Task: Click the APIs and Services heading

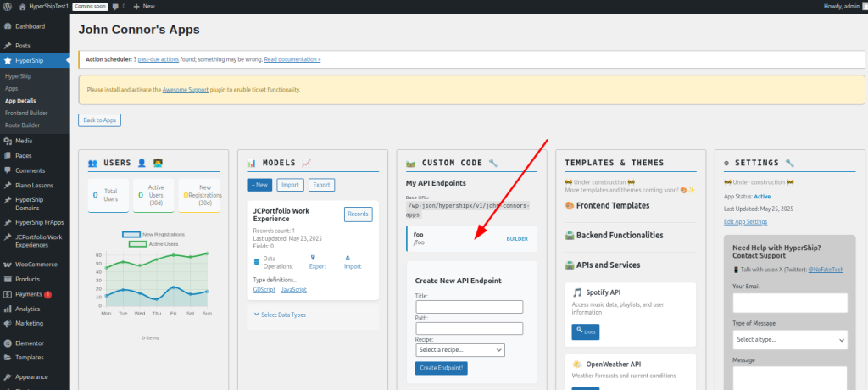Action: [603, 265]
